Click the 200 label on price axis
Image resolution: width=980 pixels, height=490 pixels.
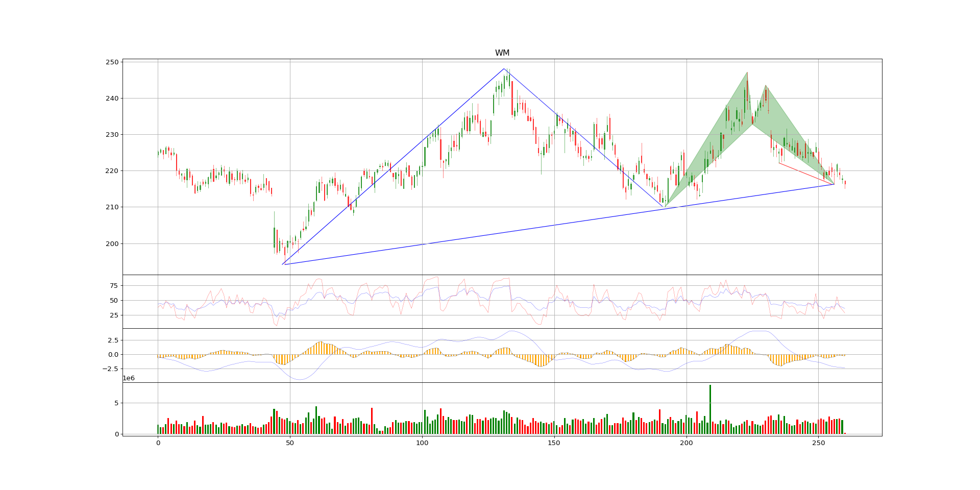point(112,243)
